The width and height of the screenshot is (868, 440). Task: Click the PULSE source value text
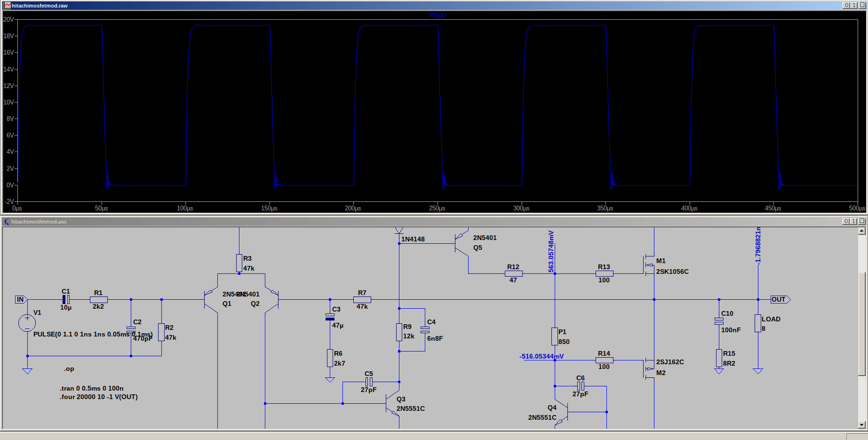pos(93,334)
